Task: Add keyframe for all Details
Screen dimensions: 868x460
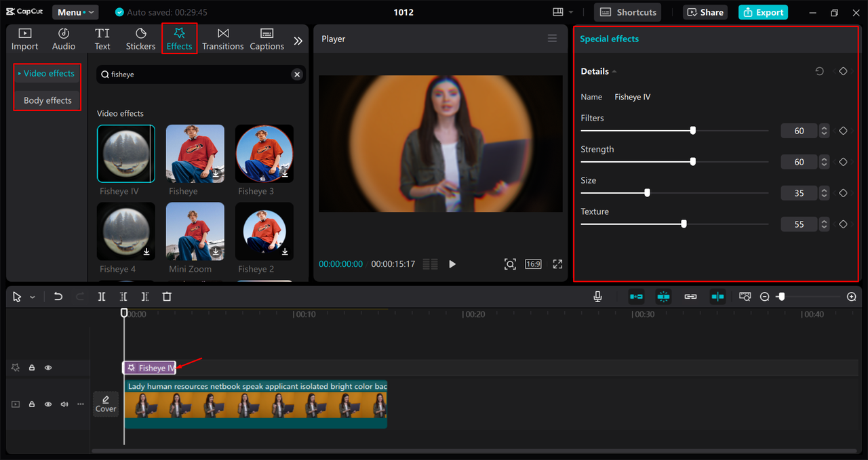Action: tap(843, 71)
